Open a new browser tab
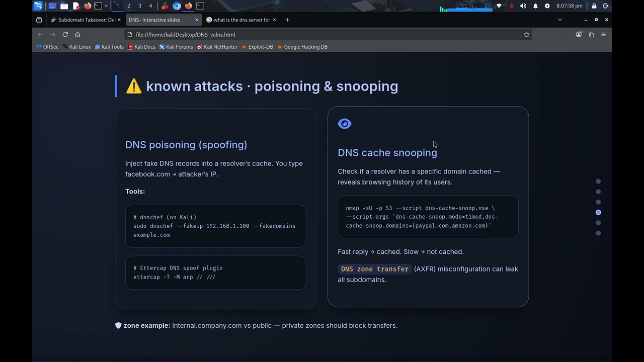 tap(287, 20)
